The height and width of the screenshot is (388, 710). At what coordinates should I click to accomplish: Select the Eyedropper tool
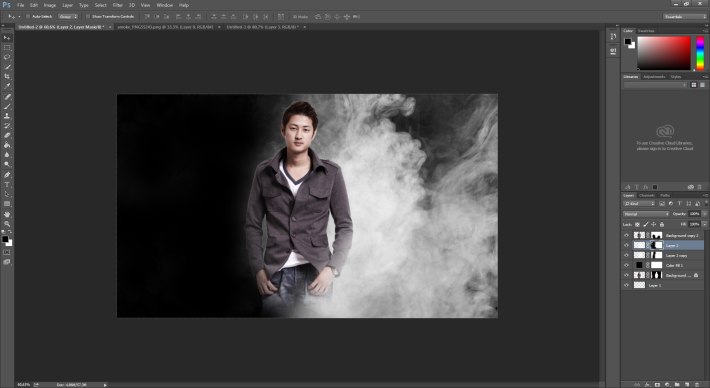(x=7, y=86)
